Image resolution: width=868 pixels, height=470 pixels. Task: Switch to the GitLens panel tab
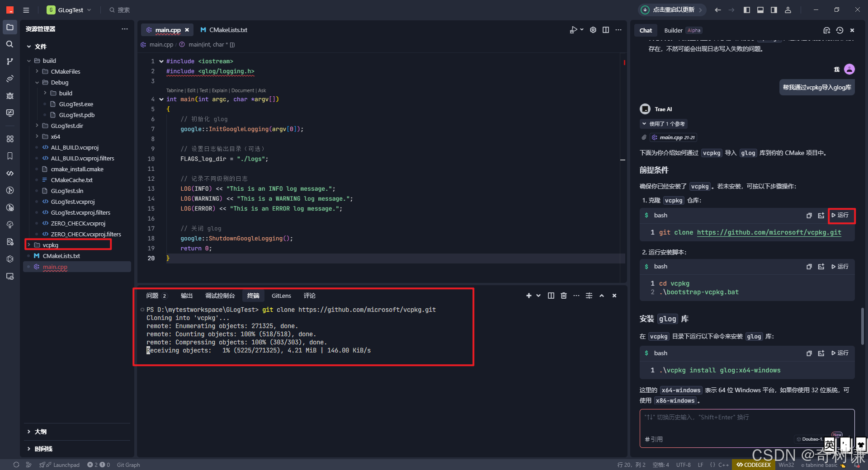[x=281, y=296]
